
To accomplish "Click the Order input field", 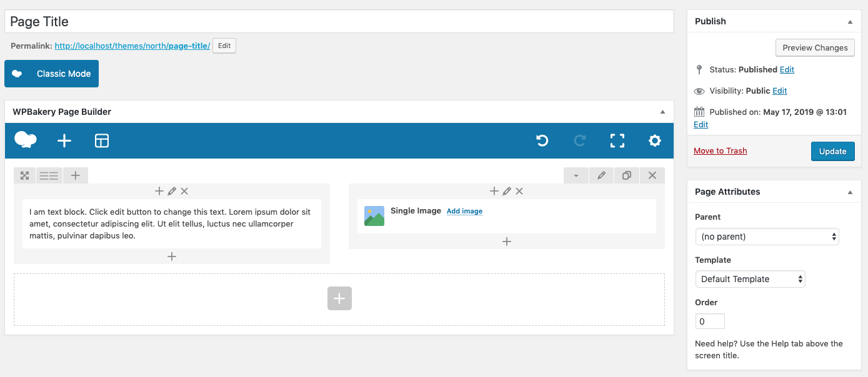I will 710,321.
